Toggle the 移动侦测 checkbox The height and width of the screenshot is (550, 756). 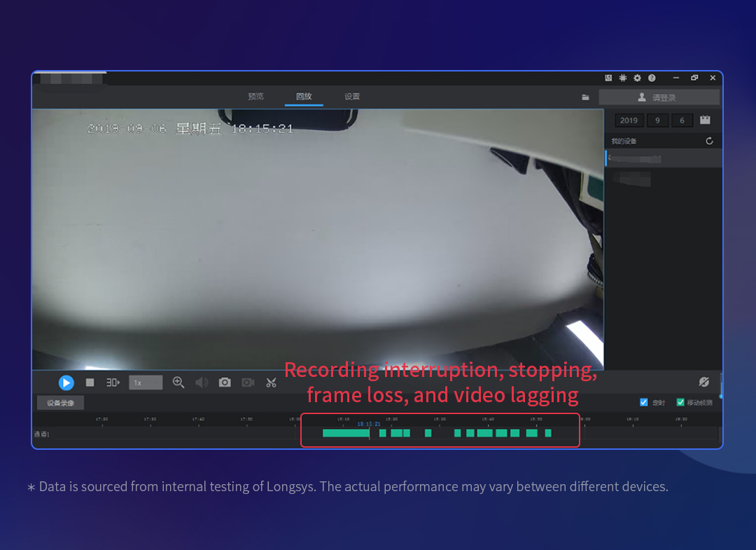(680, 402)
